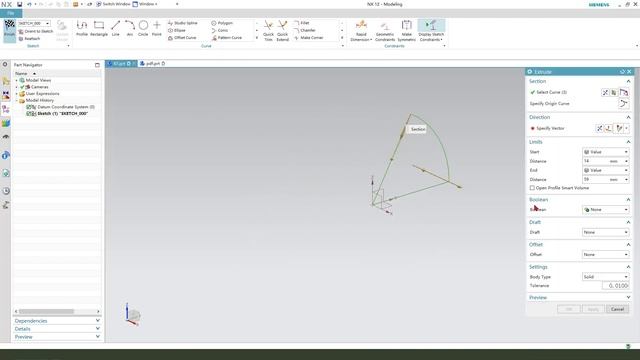Toggle Open Profile Smart Volume checkbox
Viewport: 640px width, 360px height.
532,188
